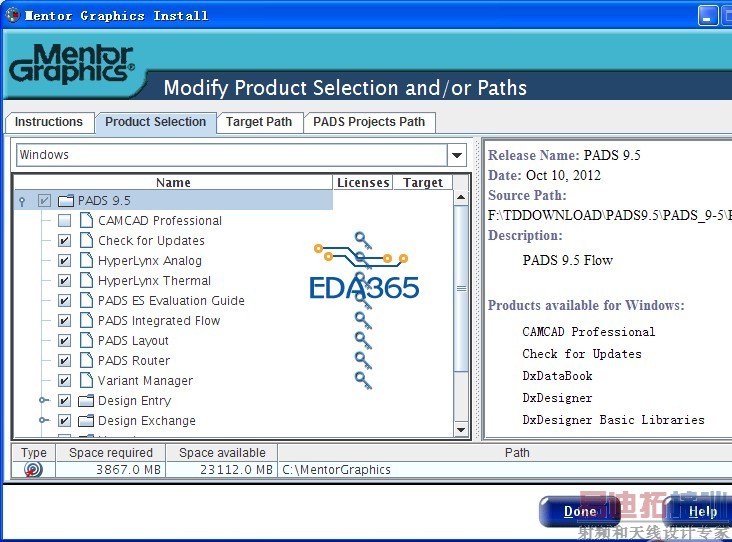Click the PADS Router document icon
Screen dimensions: 732x542
[86, 360]
